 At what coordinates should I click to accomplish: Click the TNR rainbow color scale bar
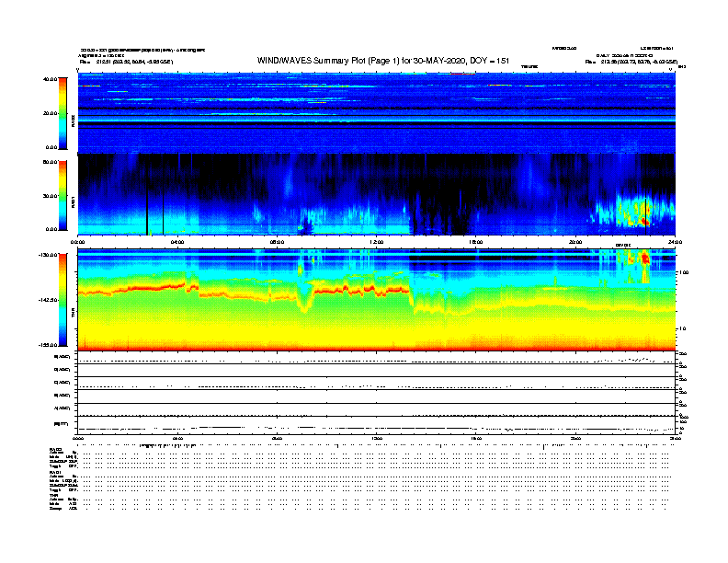(63, 300)
